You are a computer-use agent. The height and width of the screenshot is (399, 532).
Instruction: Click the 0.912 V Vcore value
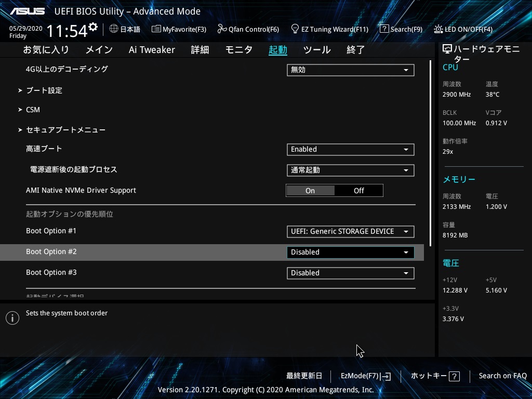coord(496,123)
